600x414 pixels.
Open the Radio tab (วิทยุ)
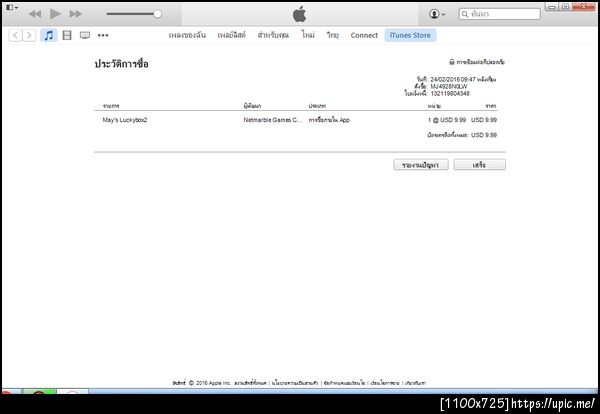[x=333, y=35]
